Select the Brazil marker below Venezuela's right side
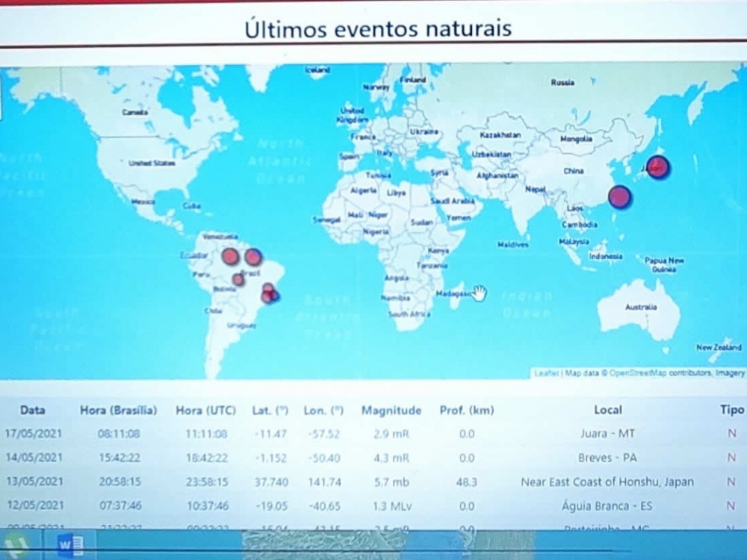Image resolution: width=747 pixels, height=560 pixels. [253, 257]
